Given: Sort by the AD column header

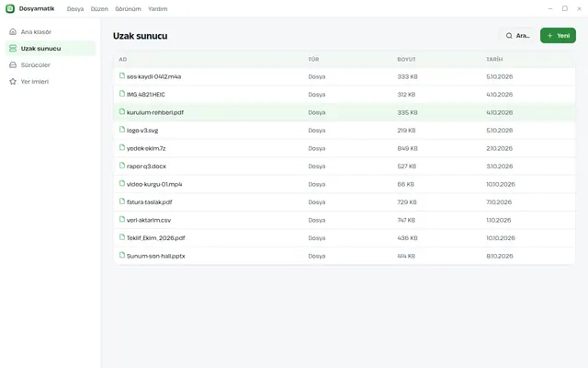Looking at the screenshot, I should (123, 59).
